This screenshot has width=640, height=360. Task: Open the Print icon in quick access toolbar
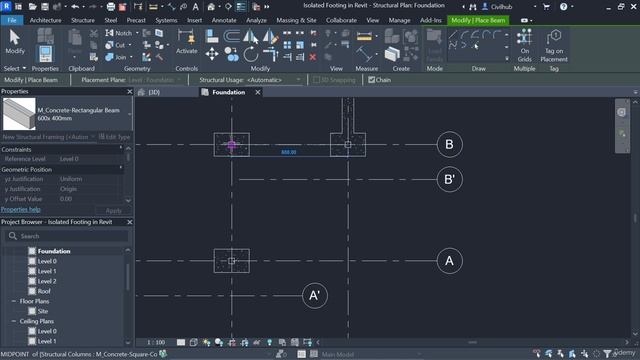point(111,7)
